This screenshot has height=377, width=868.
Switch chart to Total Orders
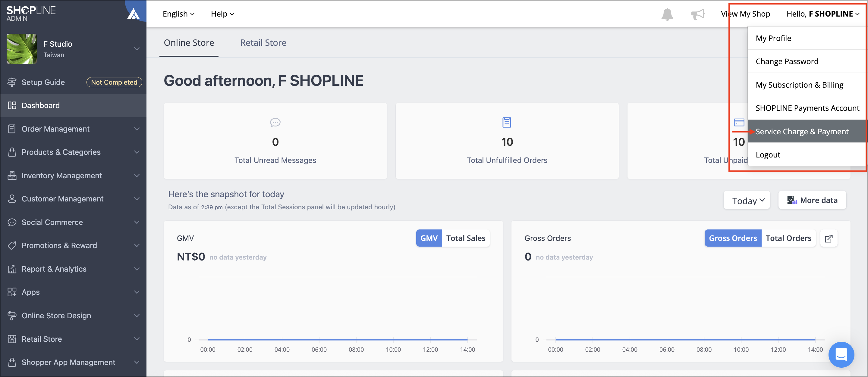[x=788, y=238]
